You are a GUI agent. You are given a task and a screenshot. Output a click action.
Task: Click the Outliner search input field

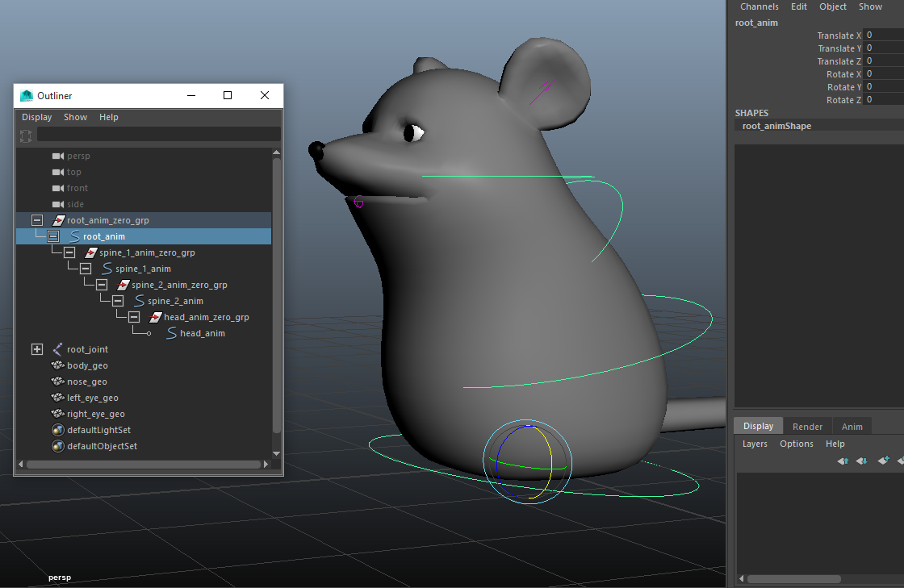158,134
